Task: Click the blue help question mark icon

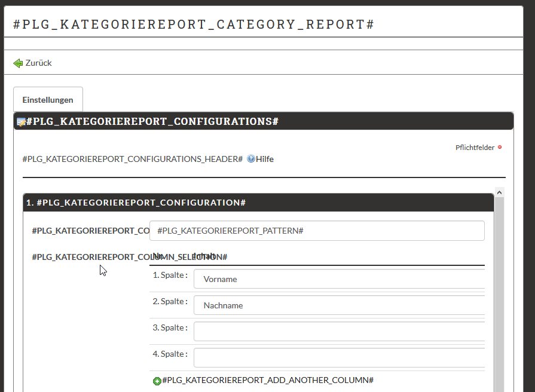Action: coord(250,159)
